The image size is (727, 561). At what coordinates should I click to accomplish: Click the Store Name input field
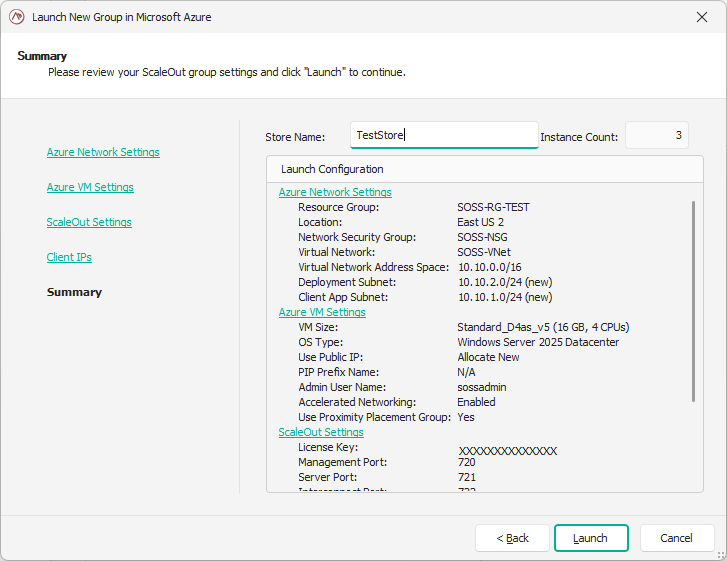tap(444, 135)
